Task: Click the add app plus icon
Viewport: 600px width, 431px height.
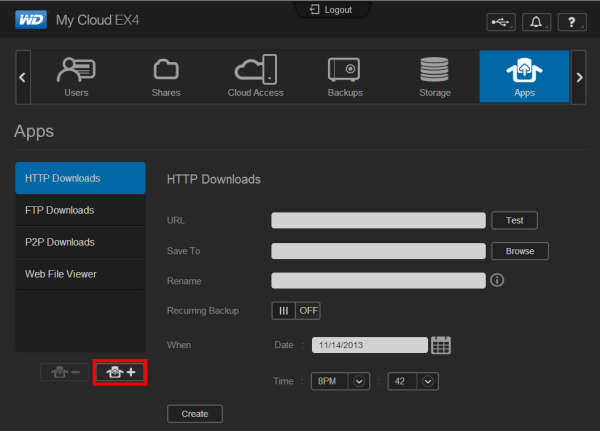Action: (120, 372)
